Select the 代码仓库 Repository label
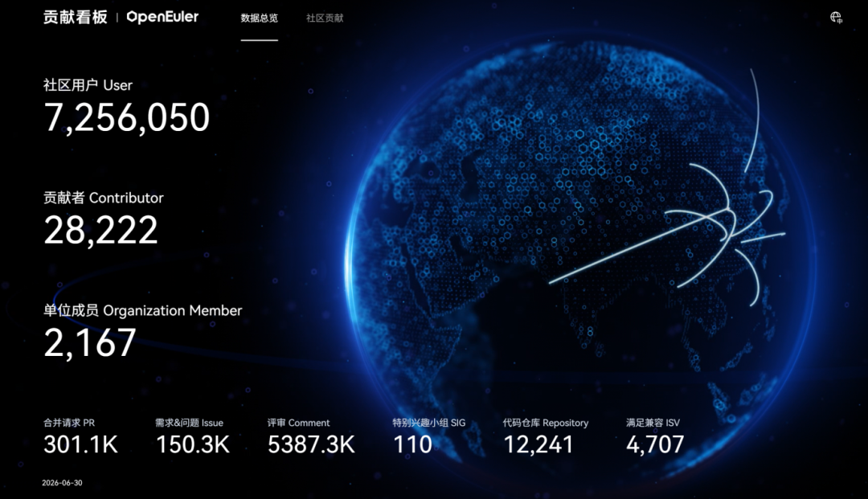868x499 pixels. (546, 423)
